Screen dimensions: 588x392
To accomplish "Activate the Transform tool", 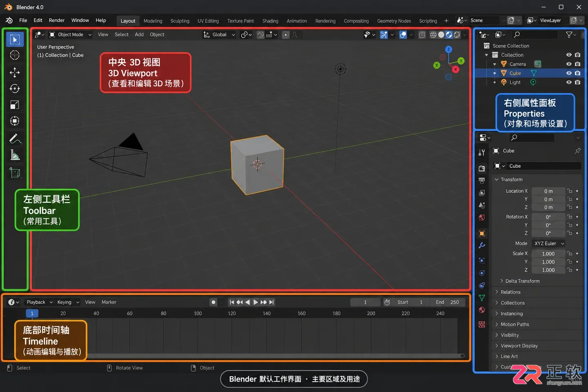I will point(15,121).
